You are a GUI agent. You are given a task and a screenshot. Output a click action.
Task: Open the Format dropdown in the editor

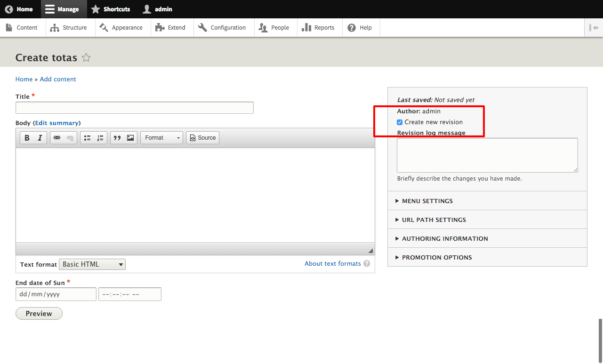tap(161, 137)
